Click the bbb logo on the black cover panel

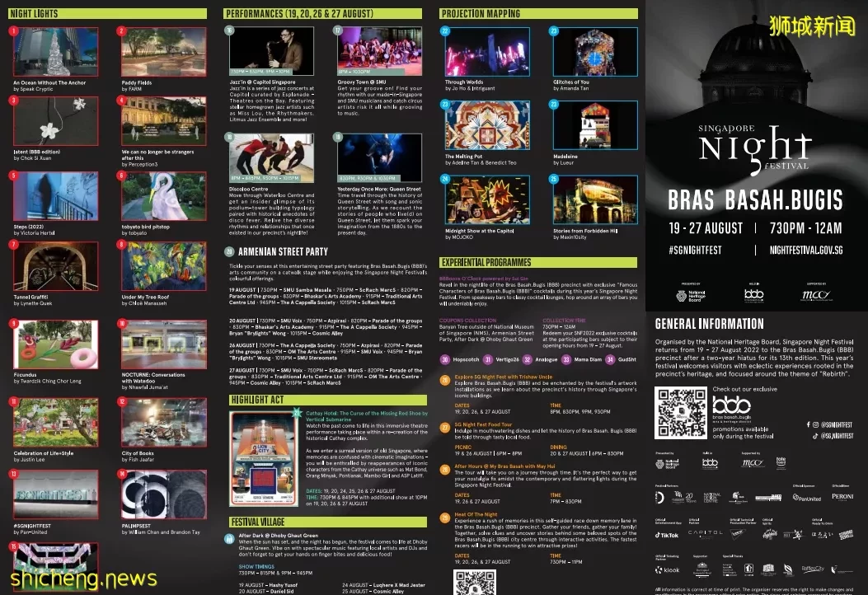[754, 295]
